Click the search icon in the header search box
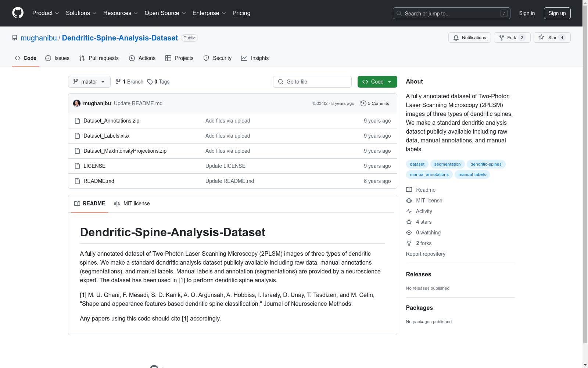This screenshot has width=588, height=368. point(399,13)
